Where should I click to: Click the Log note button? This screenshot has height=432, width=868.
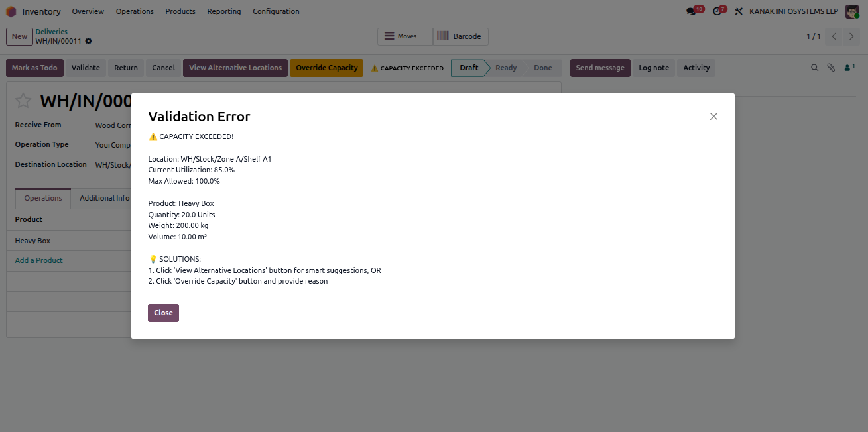(x=654, y=68)
